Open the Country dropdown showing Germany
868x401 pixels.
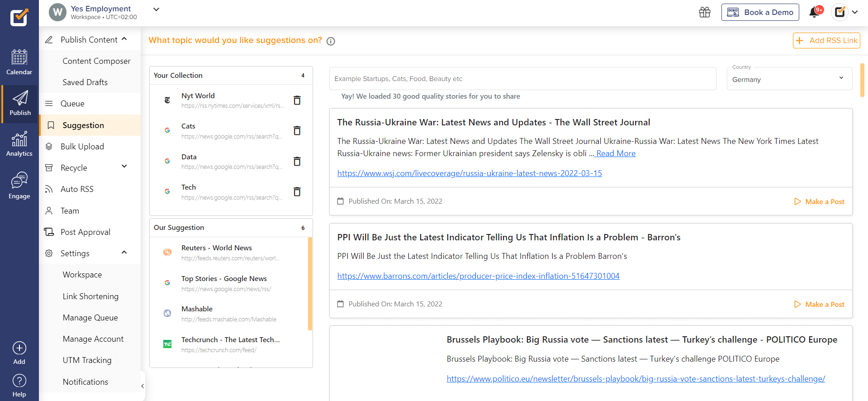pyautogui.click(x=789, y=79)
